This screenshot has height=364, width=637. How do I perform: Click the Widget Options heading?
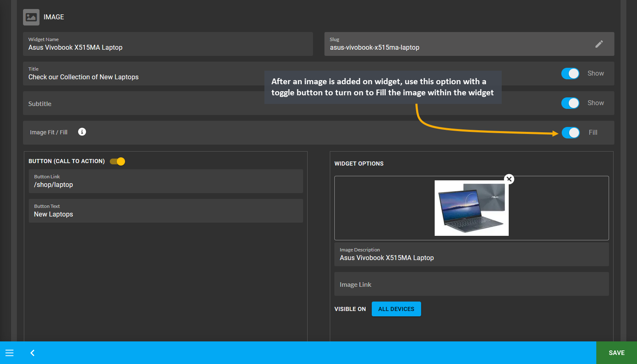click(x=359, y=164)
